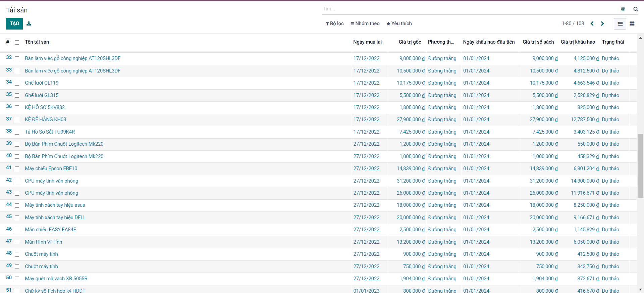Go to the next page of assets
Image resolution: width=644 pixels, height=293 pixels.
(x=602, y=23)
